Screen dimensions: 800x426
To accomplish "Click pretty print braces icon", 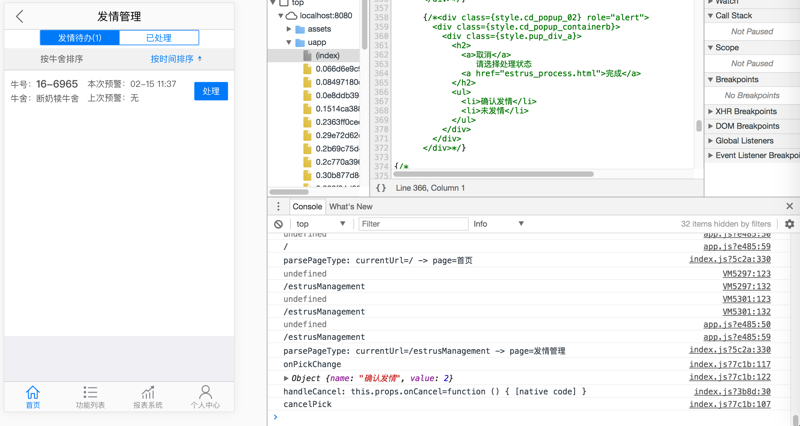I will [380, 188].
